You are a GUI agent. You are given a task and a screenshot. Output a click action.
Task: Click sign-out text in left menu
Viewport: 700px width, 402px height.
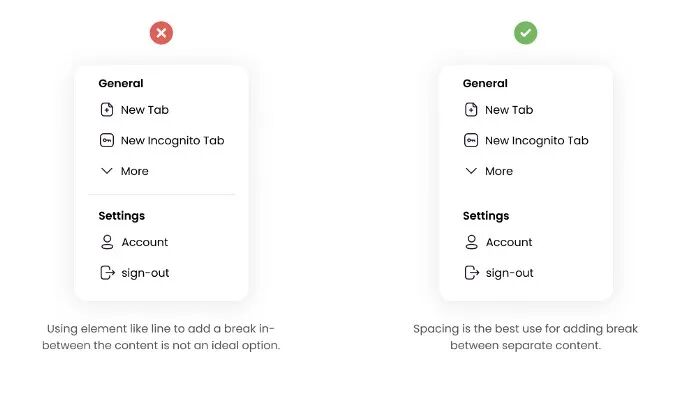[x=145, y=273]
